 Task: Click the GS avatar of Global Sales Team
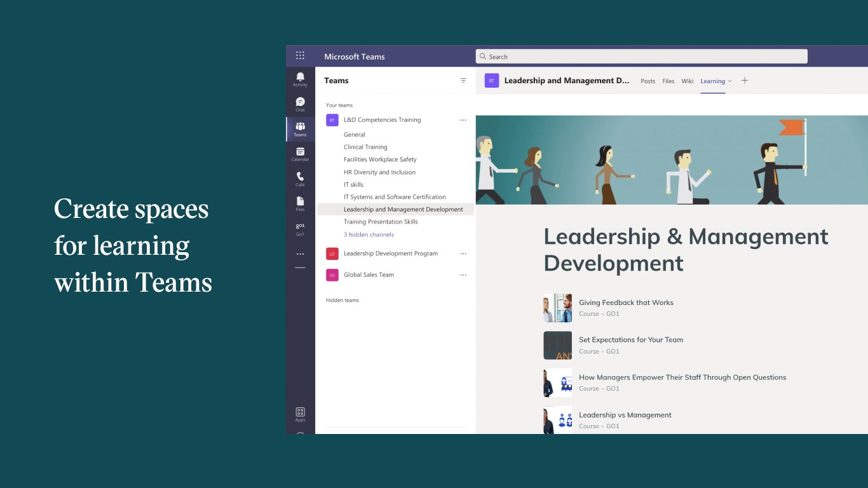coord(332,275)
